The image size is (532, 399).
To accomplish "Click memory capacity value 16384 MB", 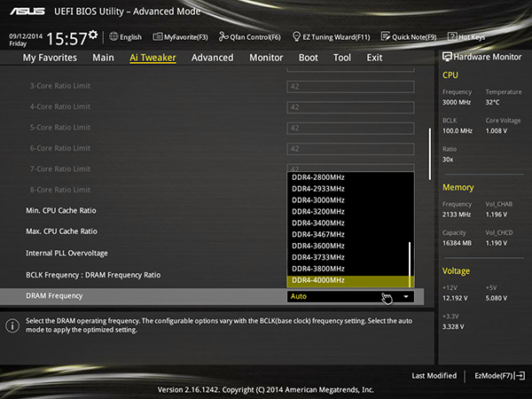I will [457, 243].
